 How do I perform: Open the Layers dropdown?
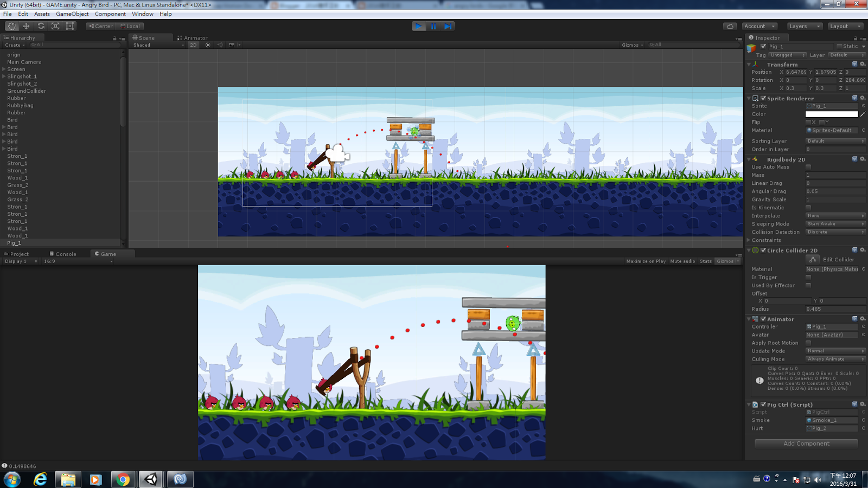pyautogui.click(x=804, y=26)
